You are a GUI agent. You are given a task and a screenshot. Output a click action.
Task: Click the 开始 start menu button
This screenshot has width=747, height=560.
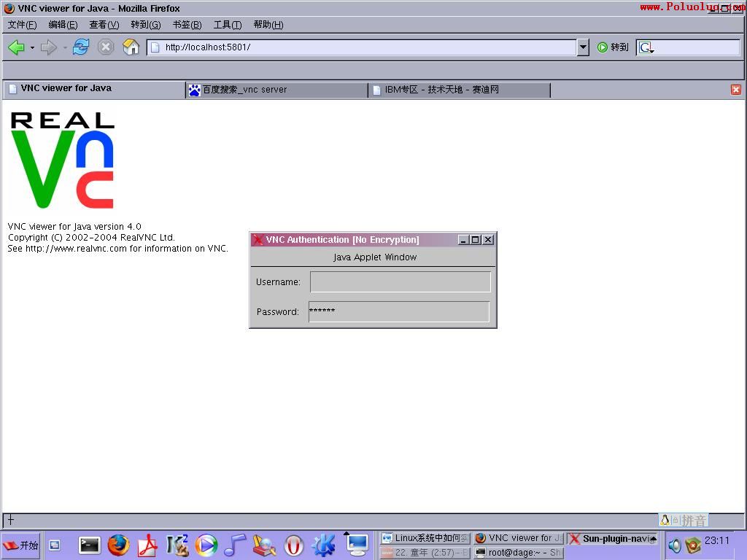pos(20,545)
